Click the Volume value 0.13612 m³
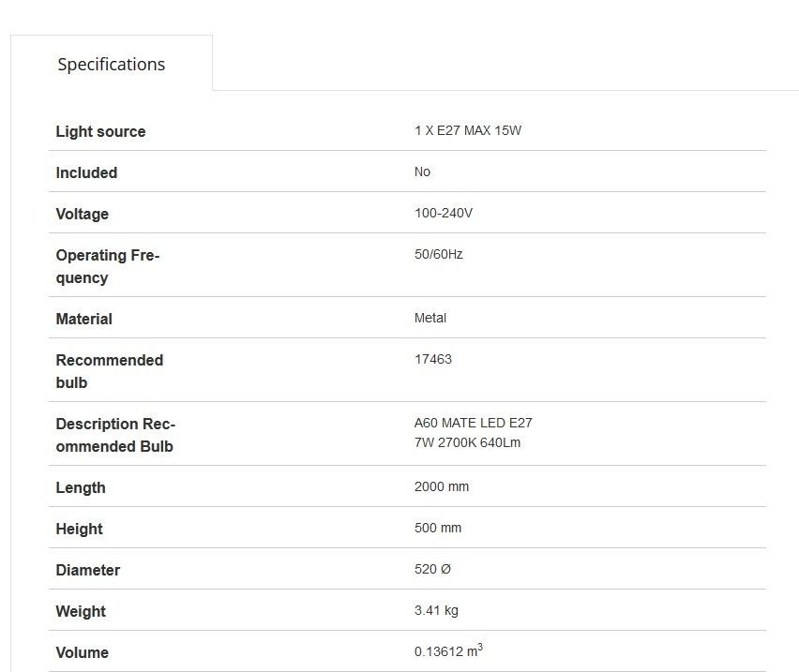Viewport: 799px width, 672px height. [448, 650]
